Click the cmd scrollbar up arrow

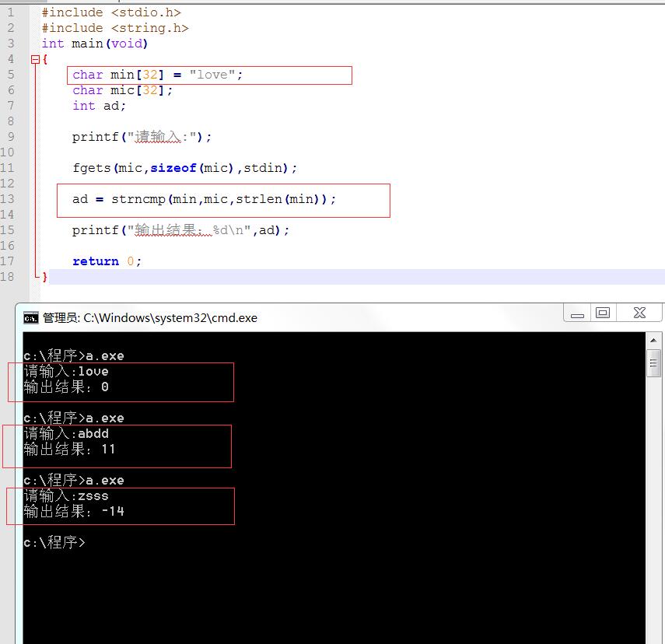653,340
